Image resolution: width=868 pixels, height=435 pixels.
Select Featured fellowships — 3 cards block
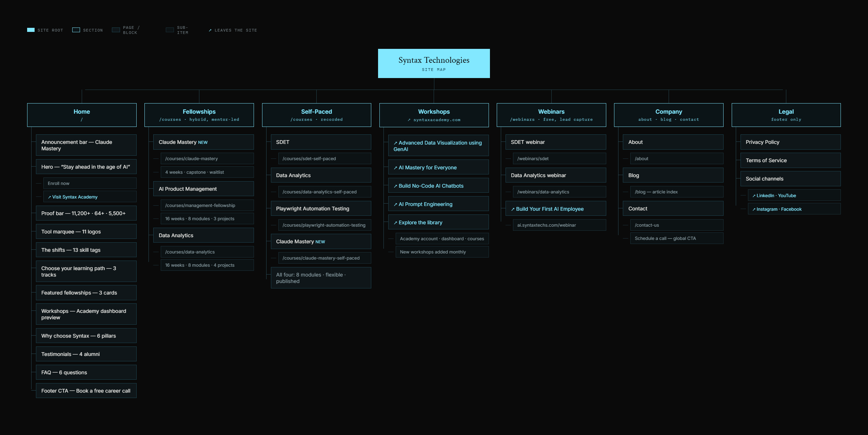[86, 292]
